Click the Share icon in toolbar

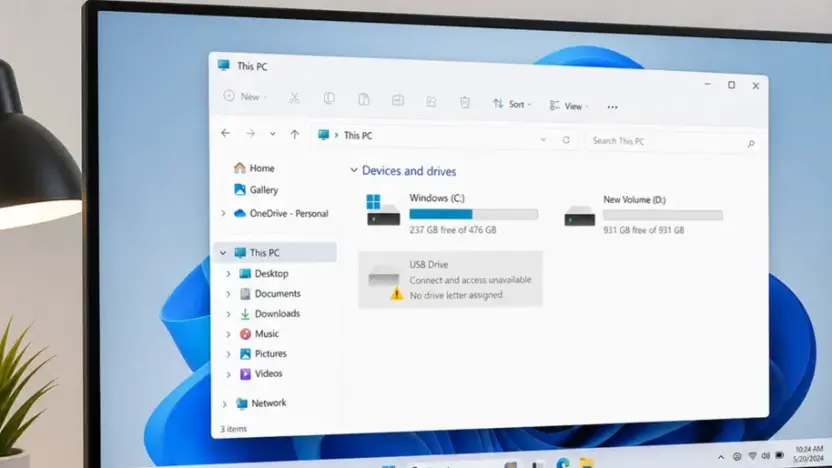coord(431,101)
